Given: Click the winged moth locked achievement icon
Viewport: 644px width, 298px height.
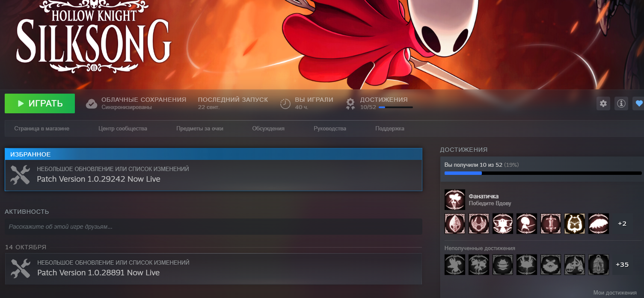Looking at the screenshot, I should point(527,265).
